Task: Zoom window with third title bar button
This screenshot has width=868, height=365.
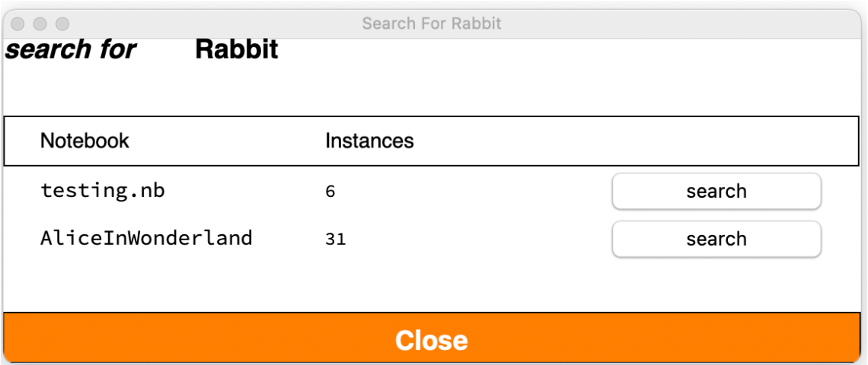Action: (x=62, y=24)
